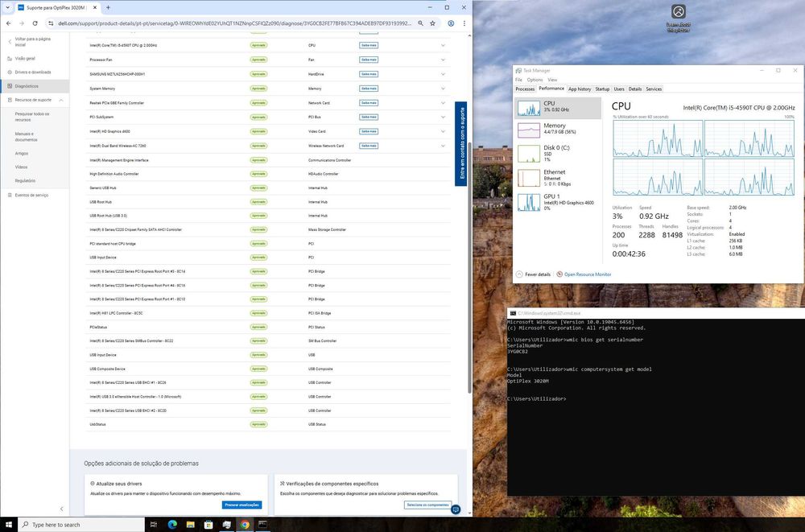Switch to the App history tab
The width and height of the screenshot is (805, 532).
[580, 89]
